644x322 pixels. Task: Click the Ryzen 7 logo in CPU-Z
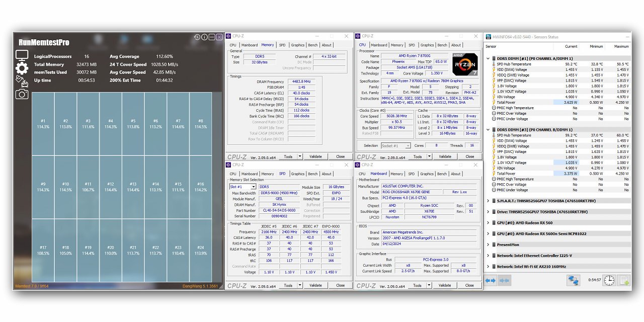[465, 64]
